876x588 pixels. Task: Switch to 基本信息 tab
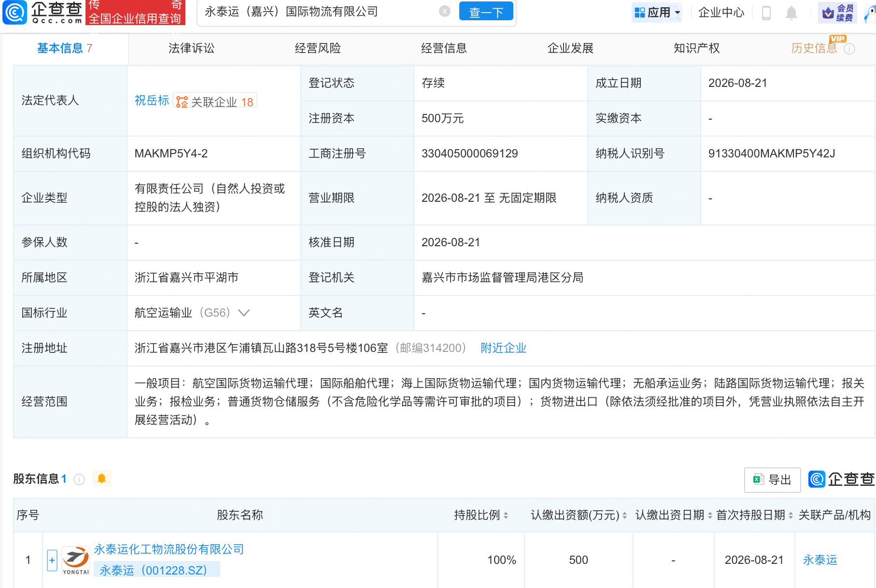click(65, 48)
